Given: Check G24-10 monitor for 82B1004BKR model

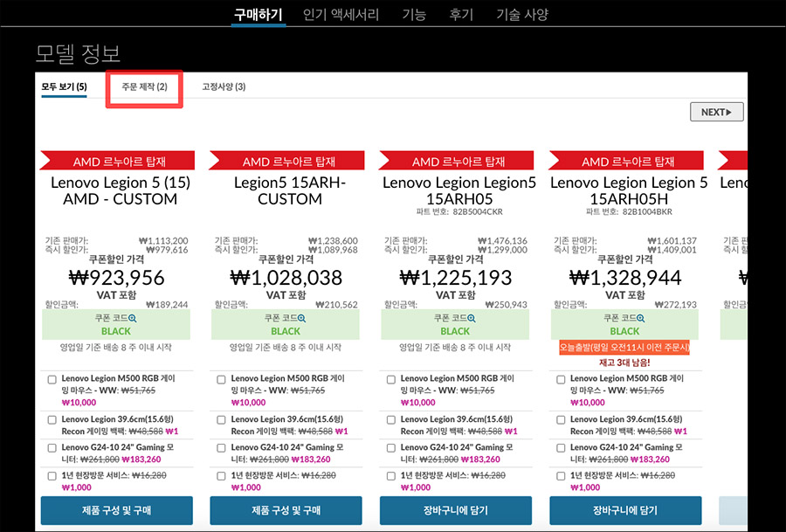Looking at the screenshot, I should [561, 448].
